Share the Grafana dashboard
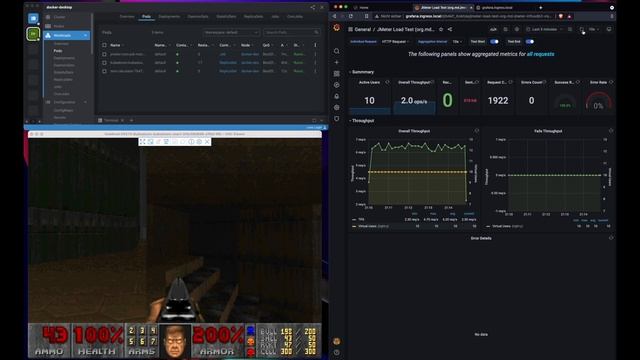This screenshot has height=360, width=640. coord(450,29)
